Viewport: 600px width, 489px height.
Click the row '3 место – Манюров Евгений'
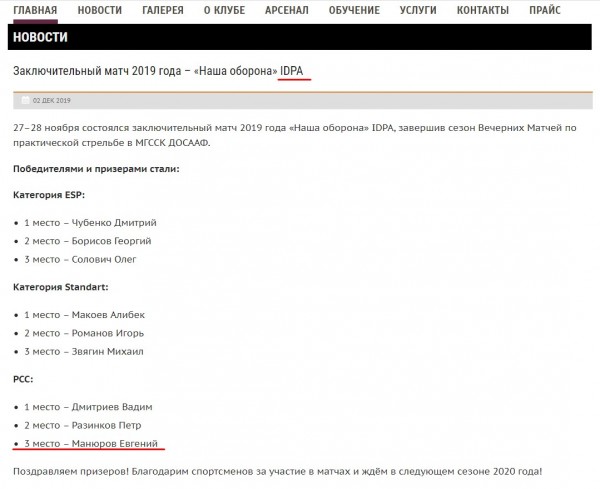click(91, 444)
